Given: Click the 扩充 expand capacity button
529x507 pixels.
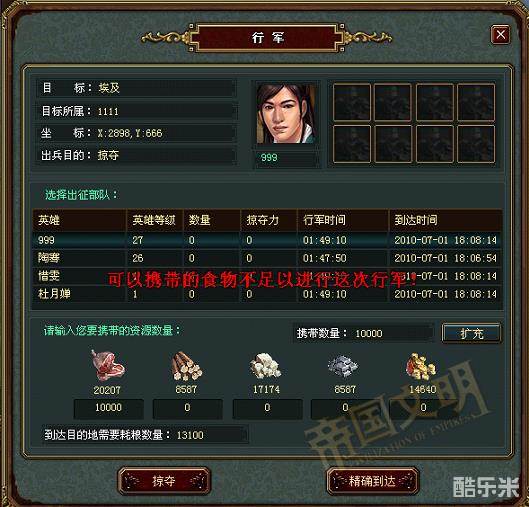Looking at the screenshot, I should [x=471, y=334].
